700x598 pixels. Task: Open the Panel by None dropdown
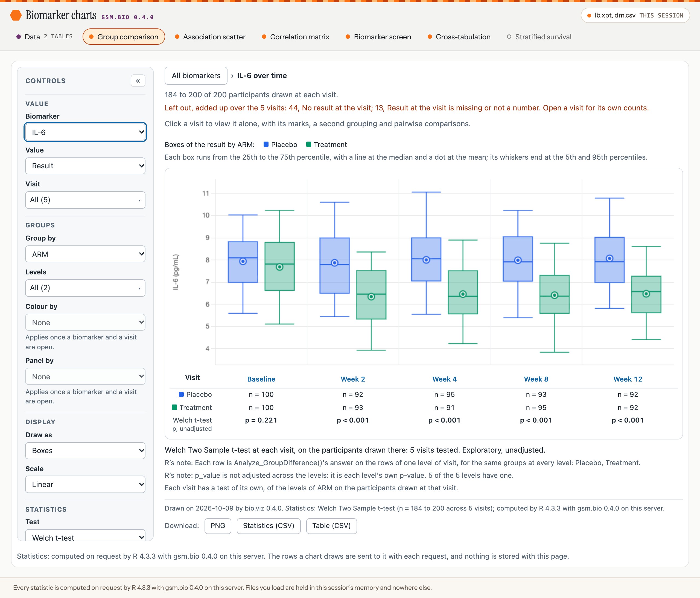[x=85, y=377]
